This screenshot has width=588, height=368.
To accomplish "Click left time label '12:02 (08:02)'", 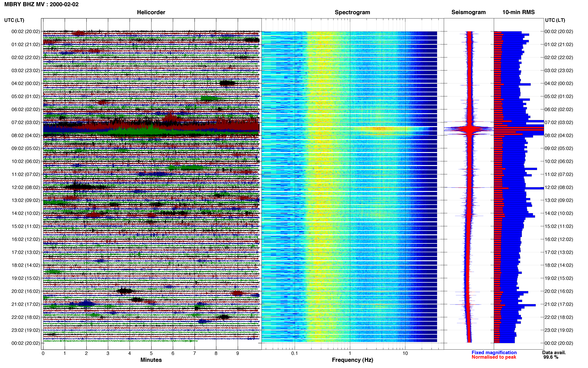I will (26, 187).
